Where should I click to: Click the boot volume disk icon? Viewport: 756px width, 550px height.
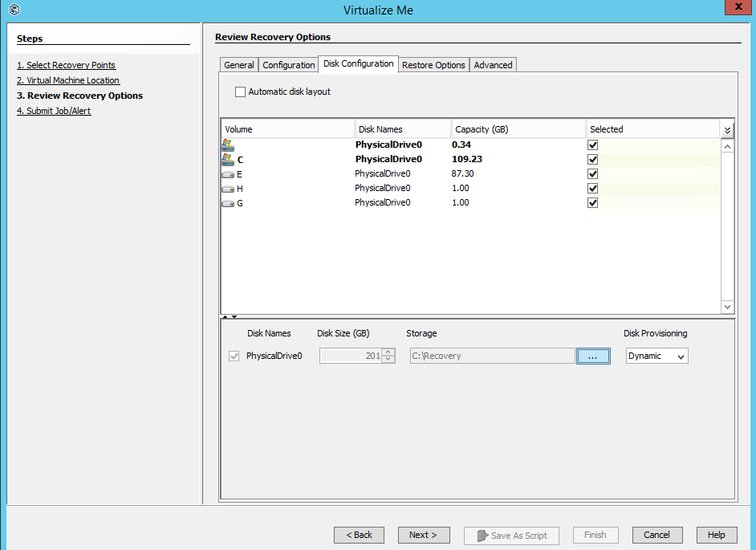click(227, 145)
